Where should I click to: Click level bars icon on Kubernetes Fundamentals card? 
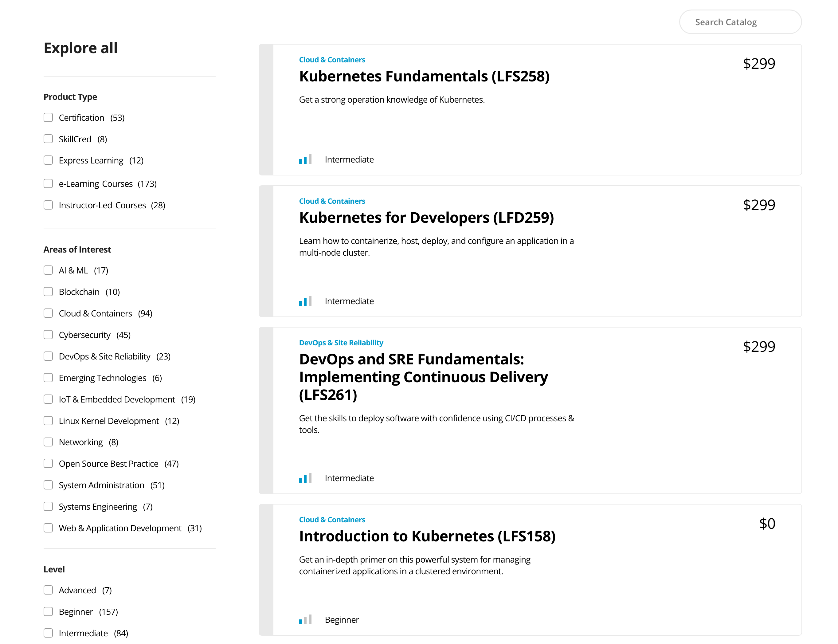point(305,159)
